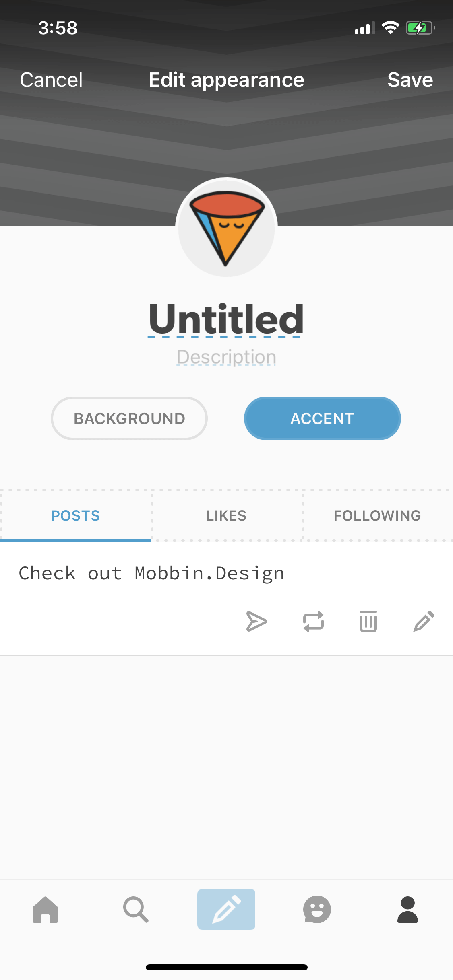Screen dimensions: 453x980
Task: Edit the Untitled blog title
Action: 225,319
